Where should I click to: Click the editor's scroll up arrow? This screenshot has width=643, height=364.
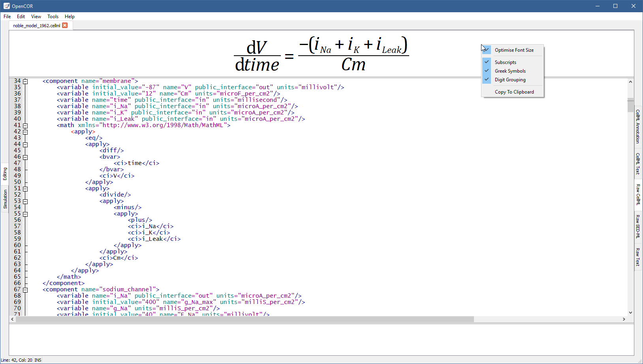coord(630,82)
